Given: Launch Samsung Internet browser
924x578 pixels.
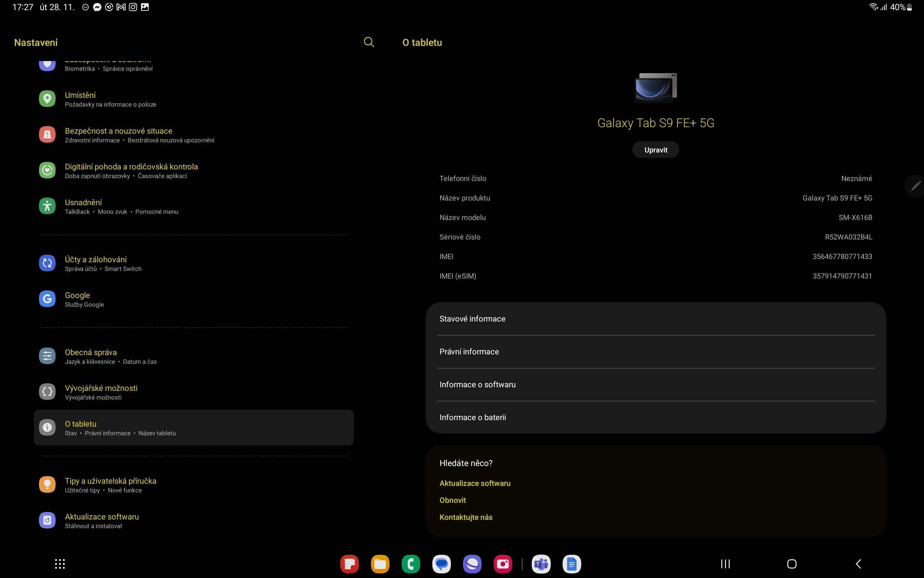Looking at the screenshot, I should [x=472, y=564].
